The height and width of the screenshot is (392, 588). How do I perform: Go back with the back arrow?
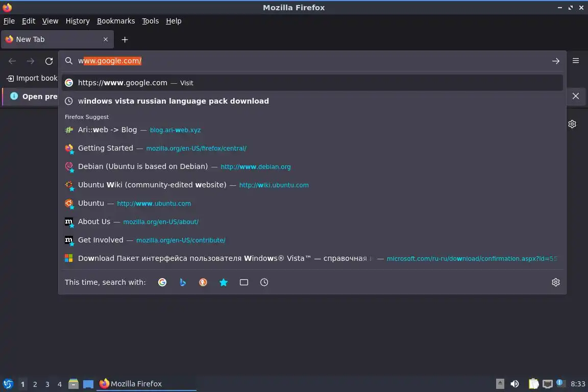[12, 61]
